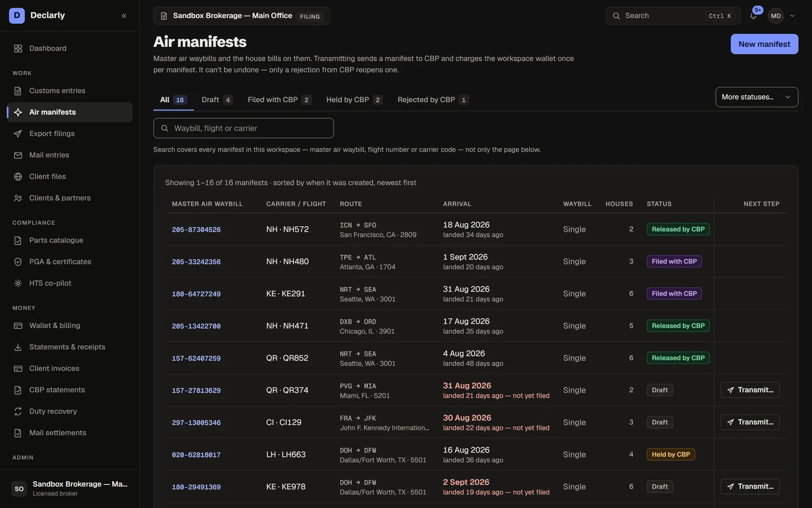Screen dimensions: 812x508
Task: Transmit manifest 157-27813629
Action: tap(750, 390)
